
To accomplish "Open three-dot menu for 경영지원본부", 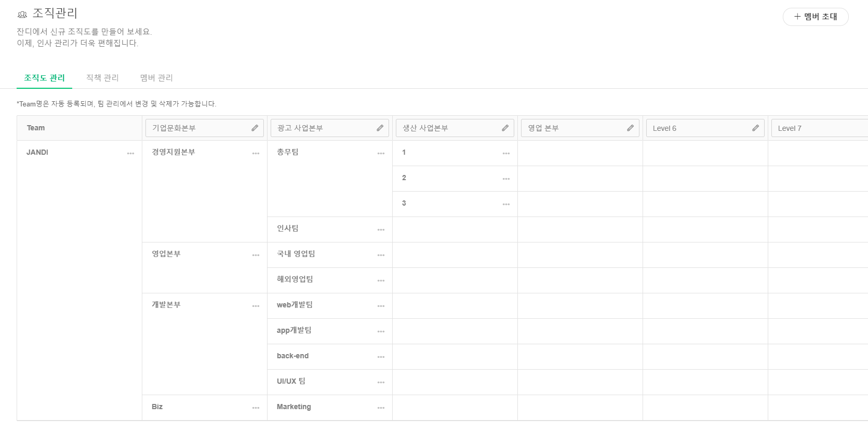I will coord(256,153).
